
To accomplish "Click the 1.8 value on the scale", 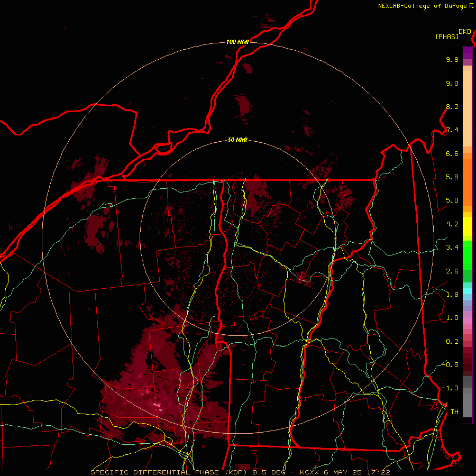I will click(452, 295).
